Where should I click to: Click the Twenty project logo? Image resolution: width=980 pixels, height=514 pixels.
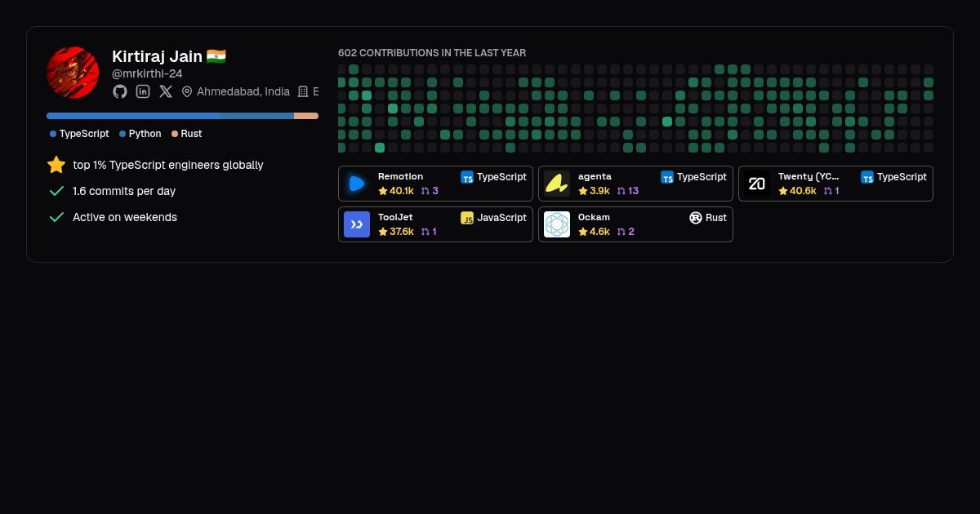pos(757,184)
